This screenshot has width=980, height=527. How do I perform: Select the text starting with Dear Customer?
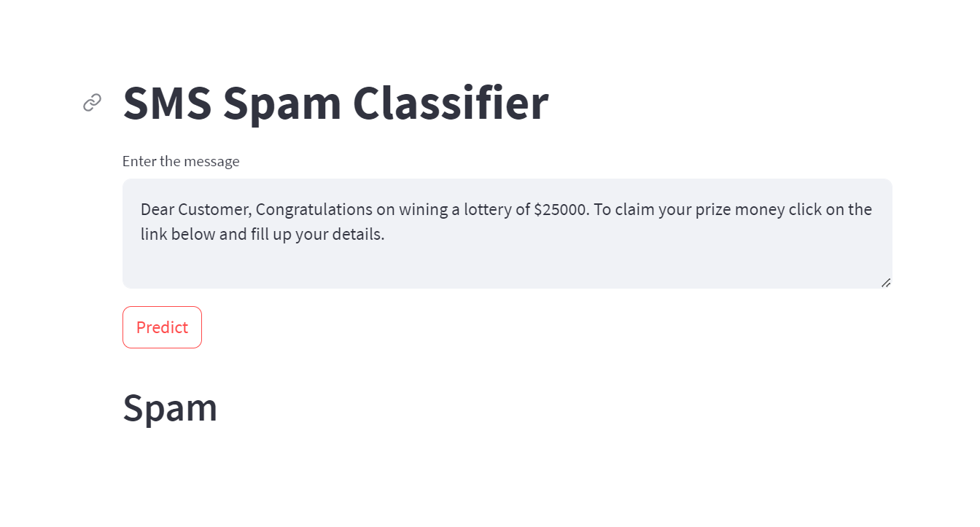[x=506, y=221]
